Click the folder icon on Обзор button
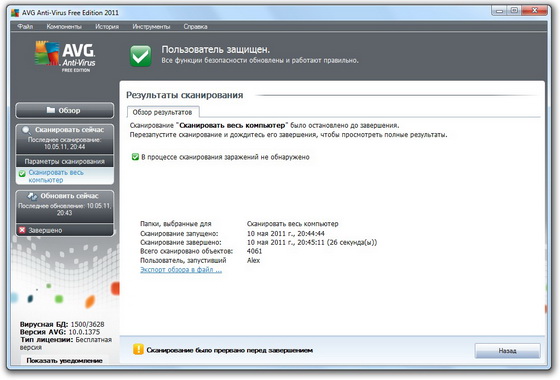This screenshot has width=560, height=380. tap(51, 110)
